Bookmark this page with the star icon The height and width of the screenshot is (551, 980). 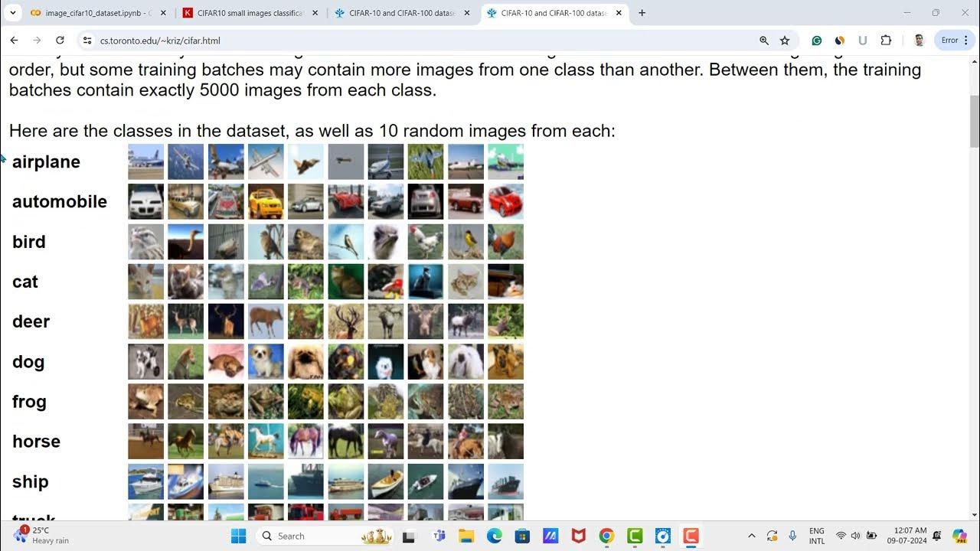point(785,41)
